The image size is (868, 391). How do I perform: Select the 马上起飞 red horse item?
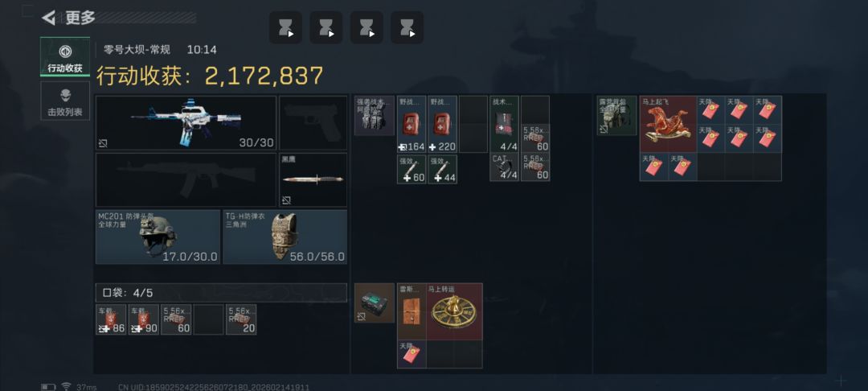tap(668, 124)
